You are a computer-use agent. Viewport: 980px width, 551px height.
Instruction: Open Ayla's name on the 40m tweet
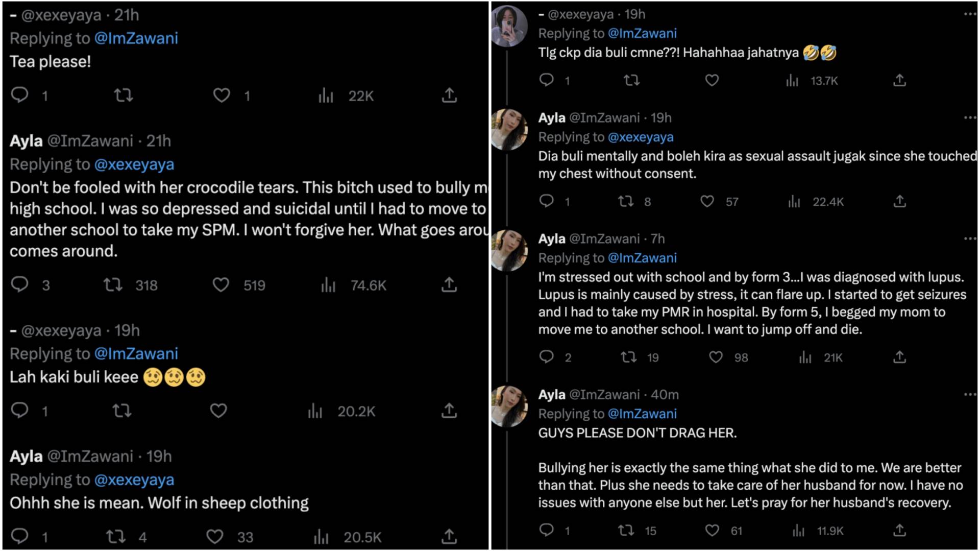pyautogui.click(x=552, y=395)
